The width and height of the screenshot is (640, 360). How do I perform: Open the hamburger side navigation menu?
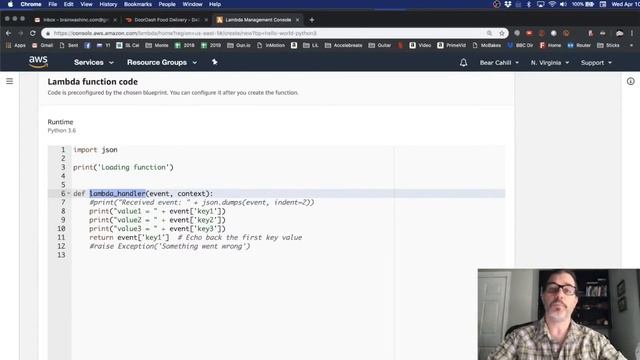[9, 81]
